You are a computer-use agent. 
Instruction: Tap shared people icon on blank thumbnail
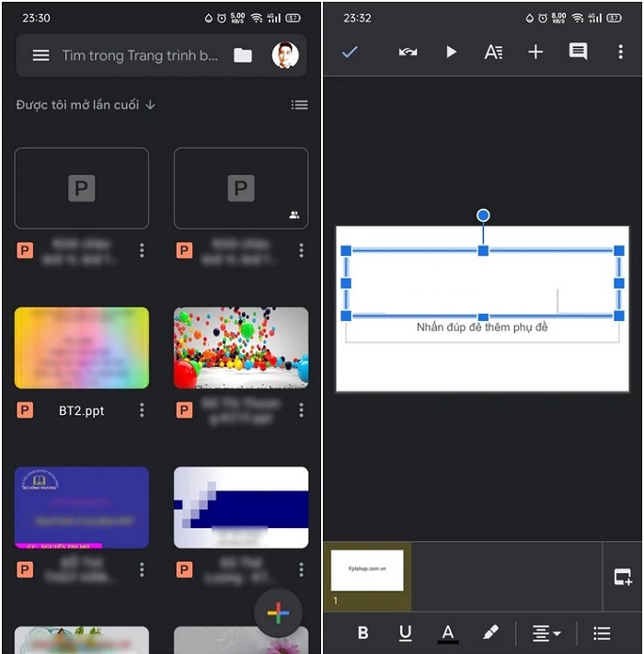[294, 215]
